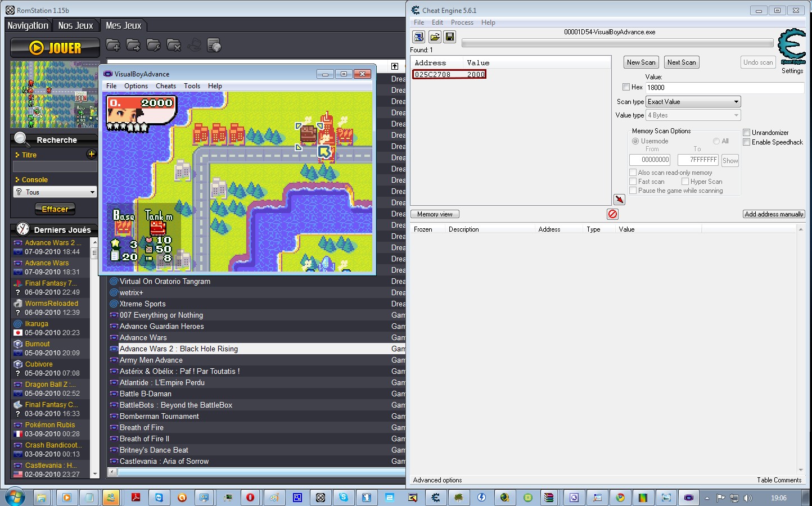This screenshot has width=812, height=506.
Task: Open Options menu in VisualBoyAdvance
Action: [x=136, y=86]
